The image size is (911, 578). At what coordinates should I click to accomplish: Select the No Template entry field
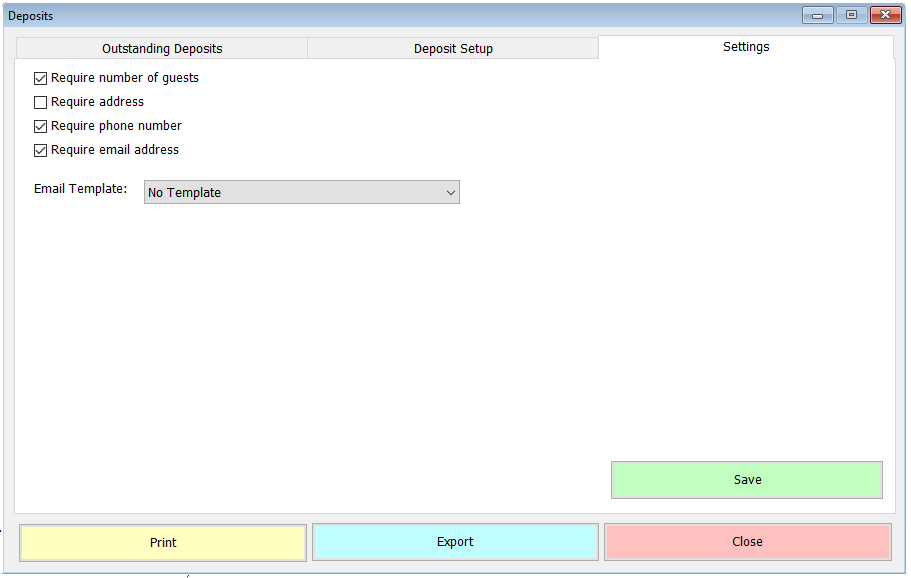(280, 192)
